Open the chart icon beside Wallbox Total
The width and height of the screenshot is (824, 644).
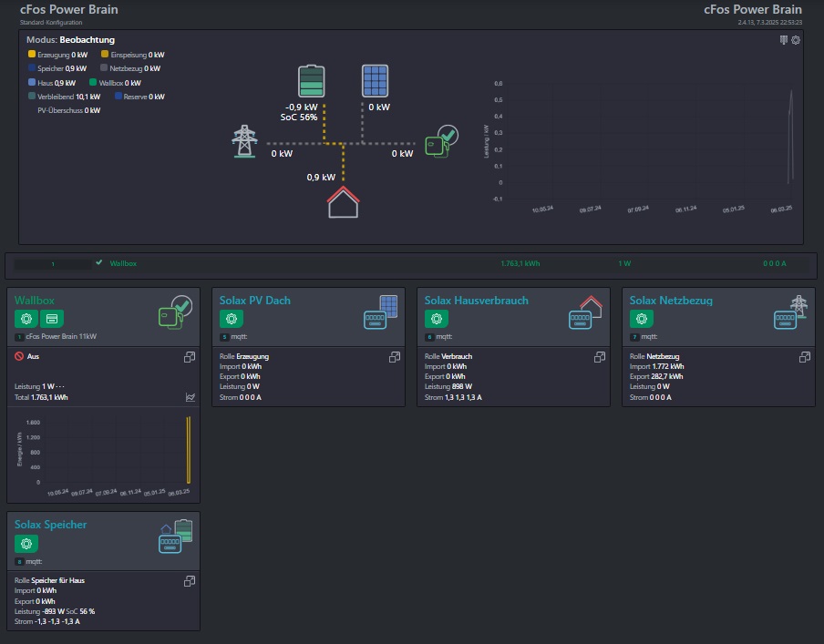[x=191, y=398]
